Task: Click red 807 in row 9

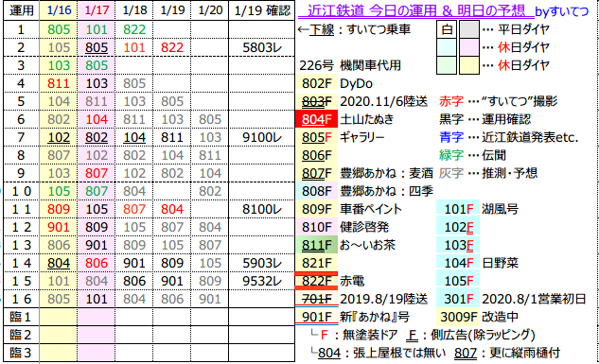Action: point(97,173)
